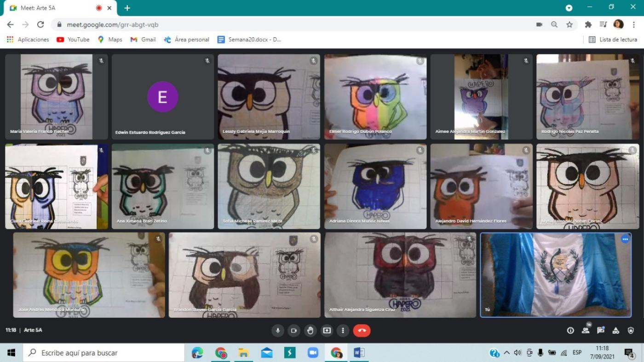Screen dimensions: 644x362
Task: Open more options in call controls
Action: click(343, 330)
